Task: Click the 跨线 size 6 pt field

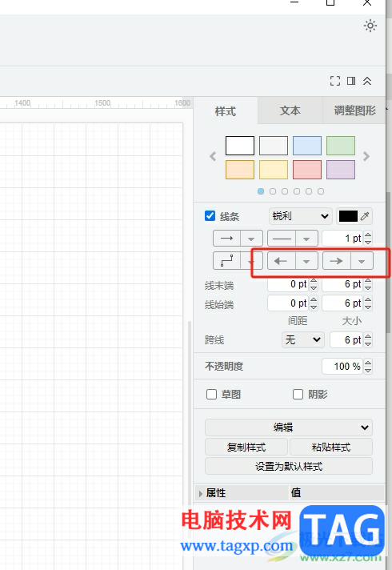Action: (346, 340)
